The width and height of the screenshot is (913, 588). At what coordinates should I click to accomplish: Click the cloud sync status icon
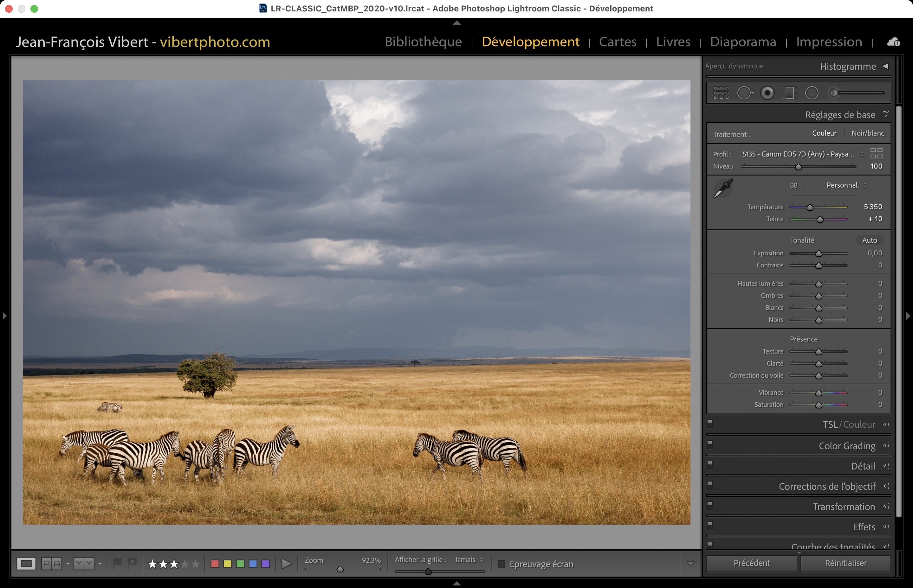click(x=894, y=42)
